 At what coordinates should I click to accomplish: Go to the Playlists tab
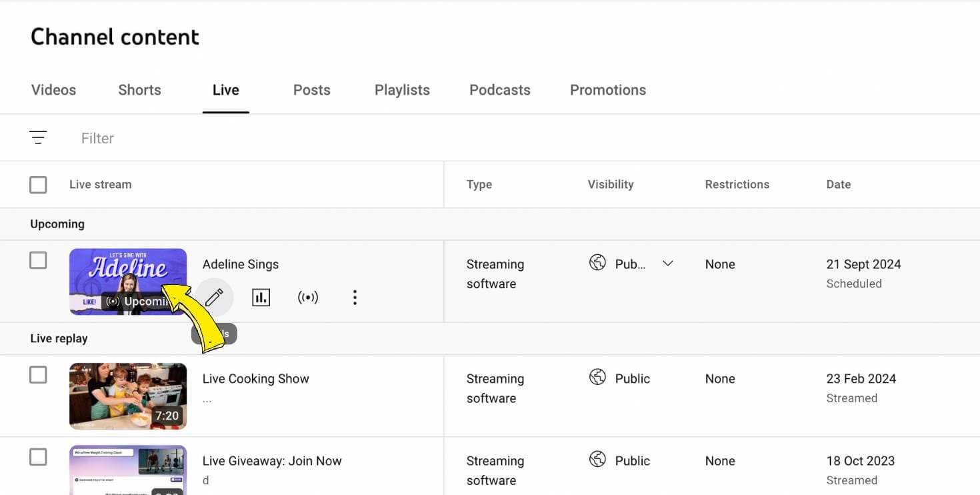pos(402,90)
